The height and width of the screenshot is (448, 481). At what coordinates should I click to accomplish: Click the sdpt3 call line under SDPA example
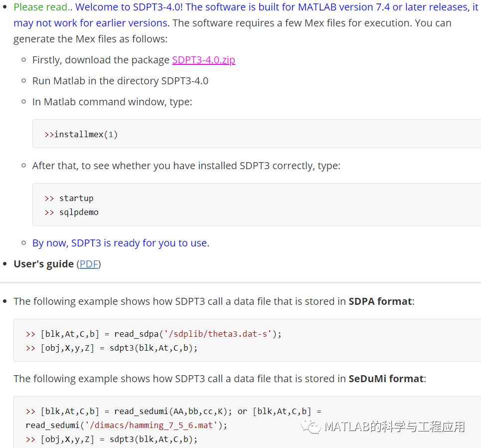coord(112,348)
